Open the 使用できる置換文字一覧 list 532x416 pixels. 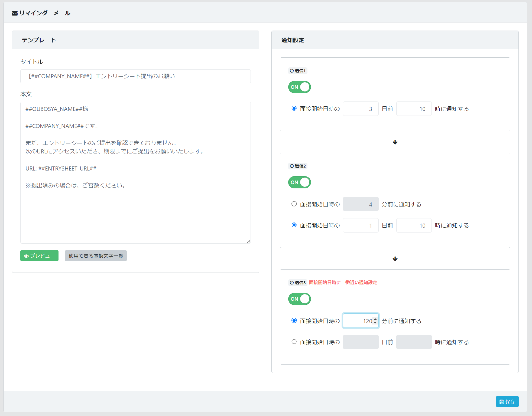point(96,256)
